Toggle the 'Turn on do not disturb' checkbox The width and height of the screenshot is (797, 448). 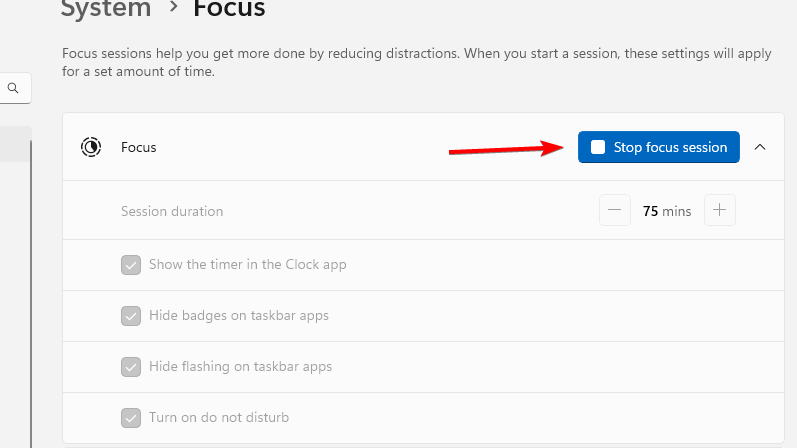(131, 418)
